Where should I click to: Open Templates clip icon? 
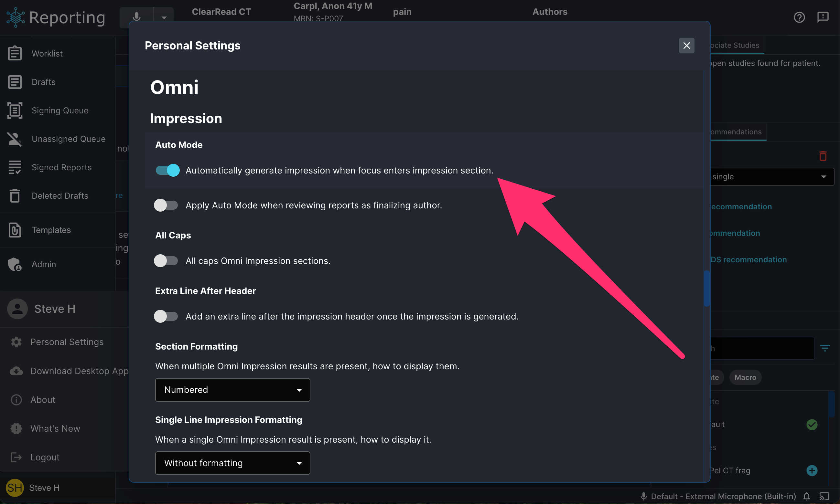click(x=15, y=230)
